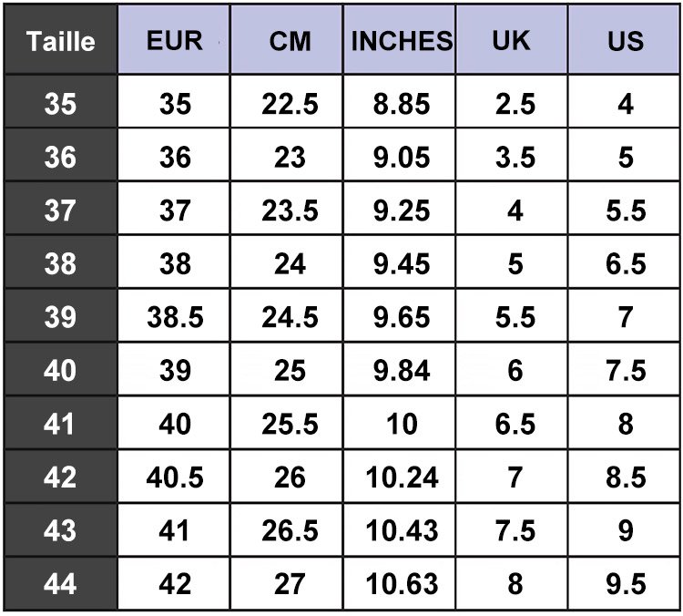683x616 pixels.
Task: Select the 2.5 UK cell
Action: 515,105
